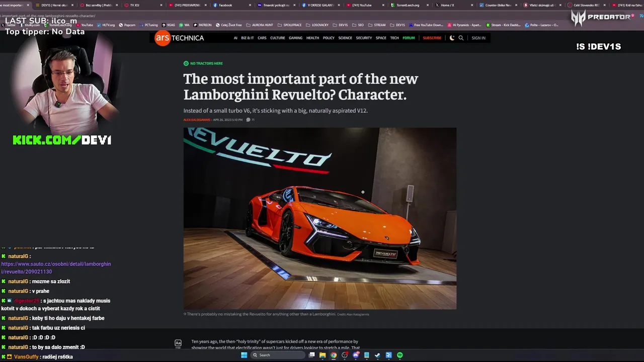Open the PATREON bookmark
Viewport: 644px width, 362px height.
[203, 25]
